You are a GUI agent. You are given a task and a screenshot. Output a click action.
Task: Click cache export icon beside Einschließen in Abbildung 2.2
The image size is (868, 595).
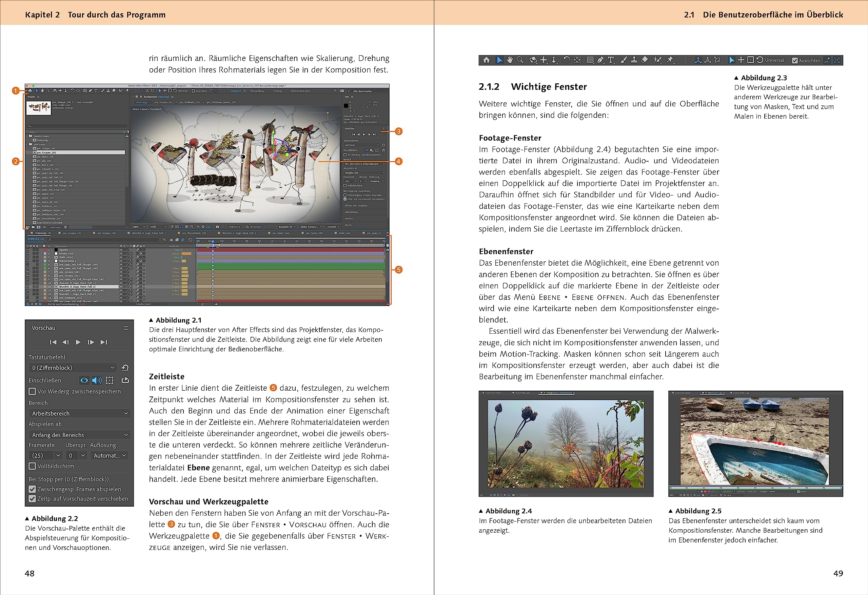click(125, 381)
